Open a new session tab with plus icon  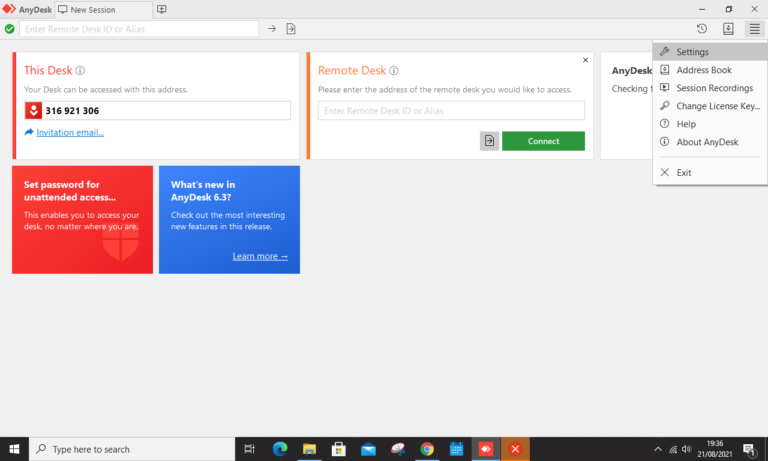162,9
